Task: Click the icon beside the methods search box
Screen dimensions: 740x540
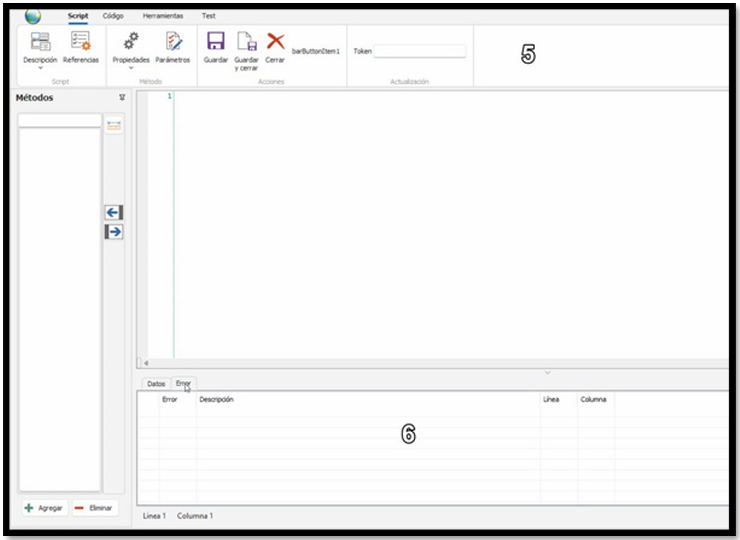Action: (113, 125)
